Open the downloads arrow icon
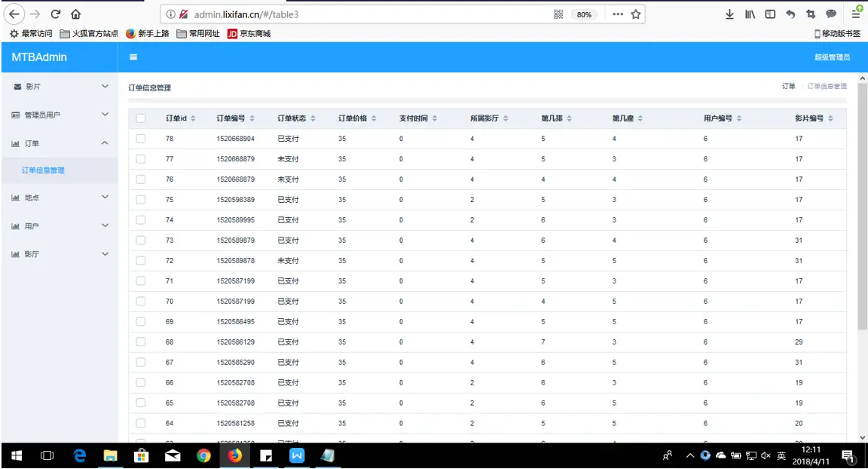 pos(729,14)
